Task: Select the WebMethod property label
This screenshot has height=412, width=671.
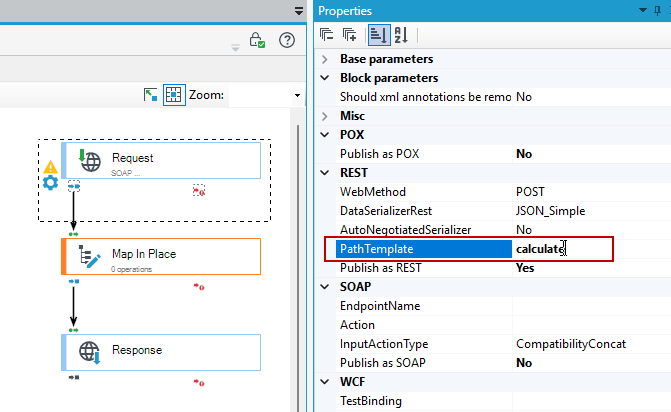Action: click(x=373, y=192)
